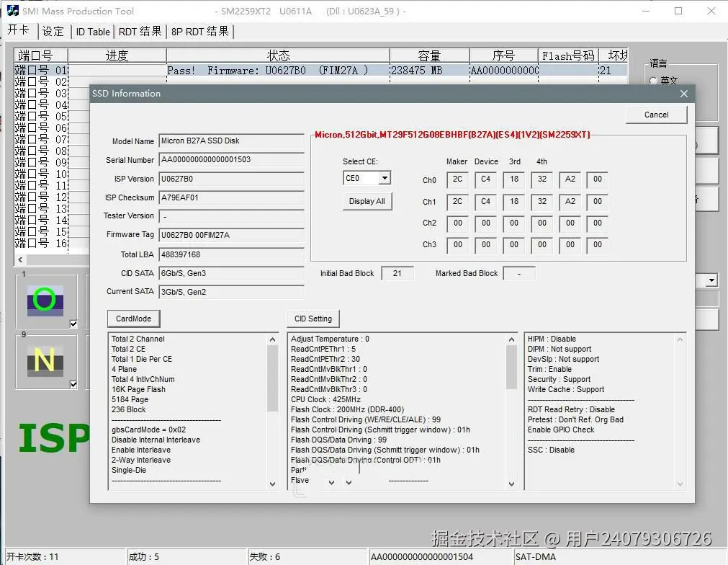Screen dimensions: 728x565
Task: Click the Model Name field
Action: click(x=231, y=141)
